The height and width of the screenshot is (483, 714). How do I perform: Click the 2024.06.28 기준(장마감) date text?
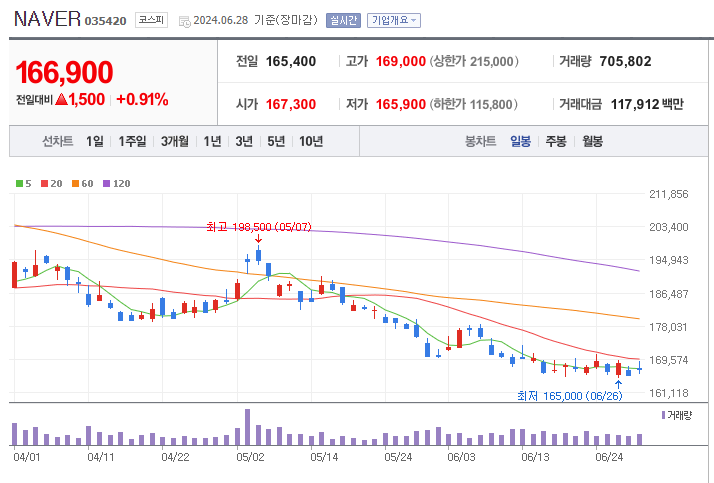(255, 20)
